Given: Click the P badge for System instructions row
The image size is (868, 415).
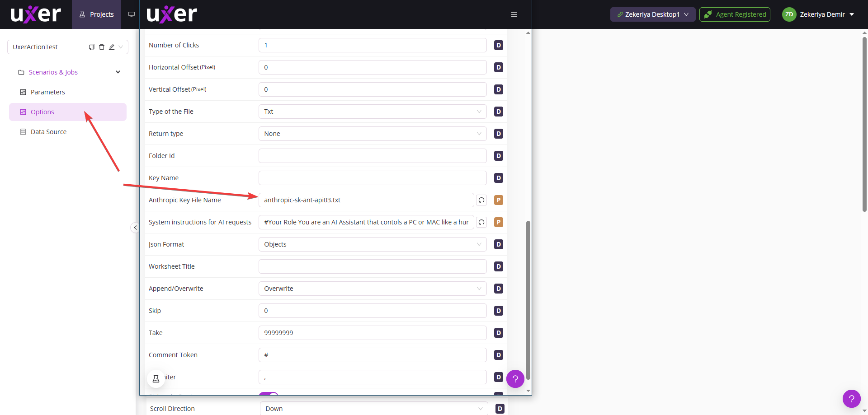Looking at the screenshot, I should pyautogui.click(x=499, y=222).
